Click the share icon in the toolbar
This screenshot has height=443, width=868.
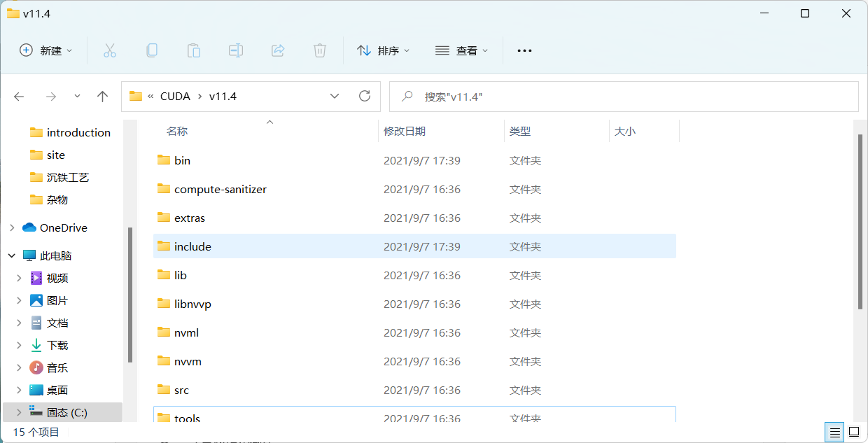(277, 50)
